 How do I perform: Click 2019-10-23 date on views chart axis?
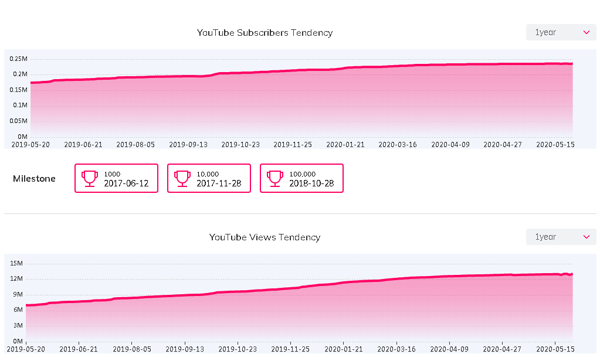pos(238,349)
